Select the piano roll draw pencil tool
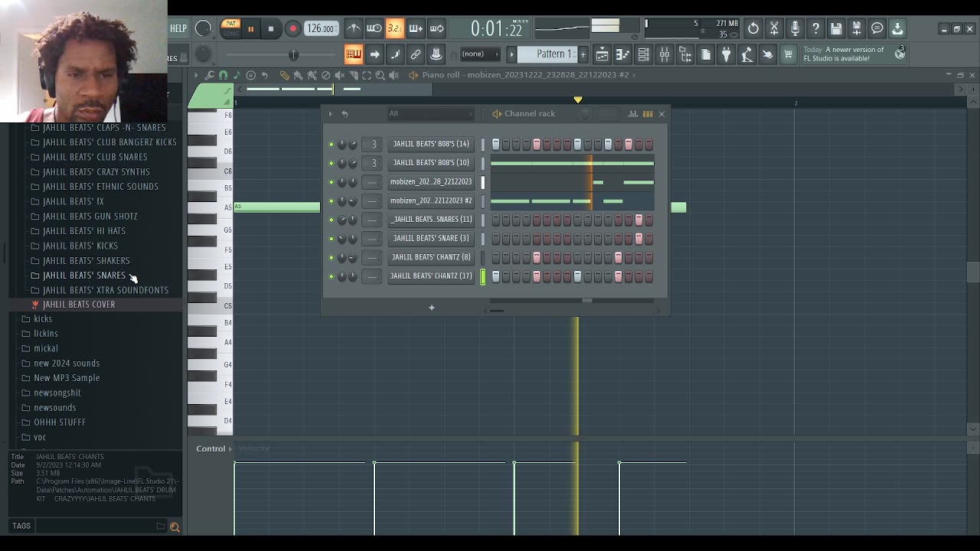The height and width of the screenshot is (551, 980). tap(284, 75)
